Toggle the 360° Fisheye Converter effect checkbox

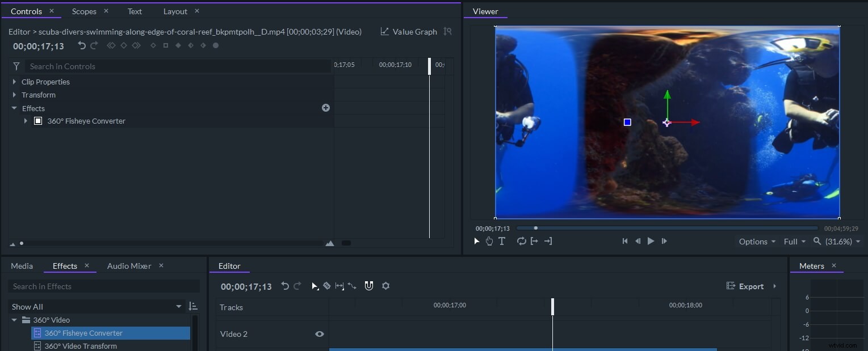click(38, 121)
